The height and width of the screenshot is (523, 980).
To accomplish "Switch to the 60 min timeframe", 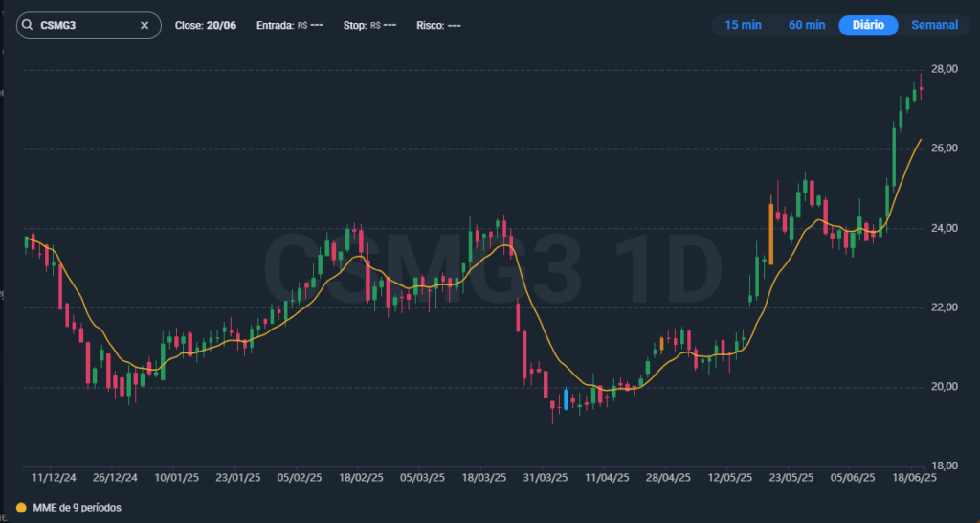I will pyautogui.click(x=807, y=25).
